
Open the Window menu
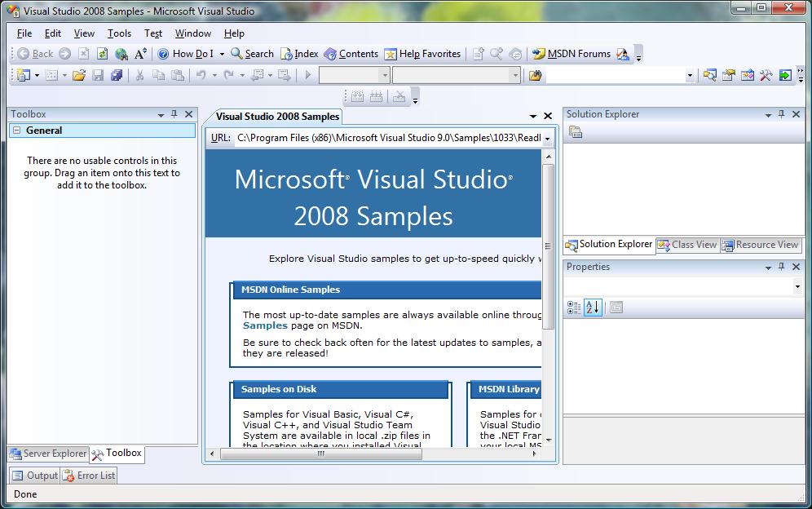coord(192,33)
